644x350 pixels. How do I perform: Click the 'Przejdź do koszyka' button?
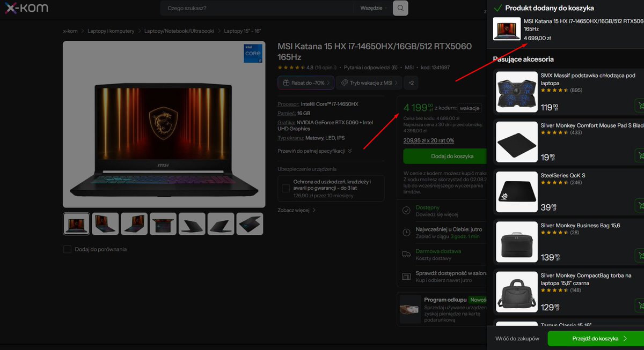click(596, 339)
